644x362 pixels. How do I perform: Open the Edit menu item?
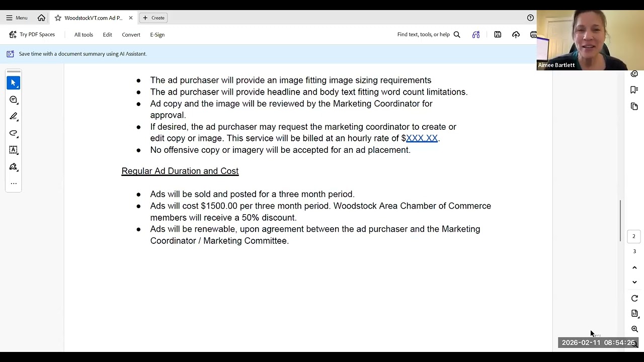coord(108,35)
